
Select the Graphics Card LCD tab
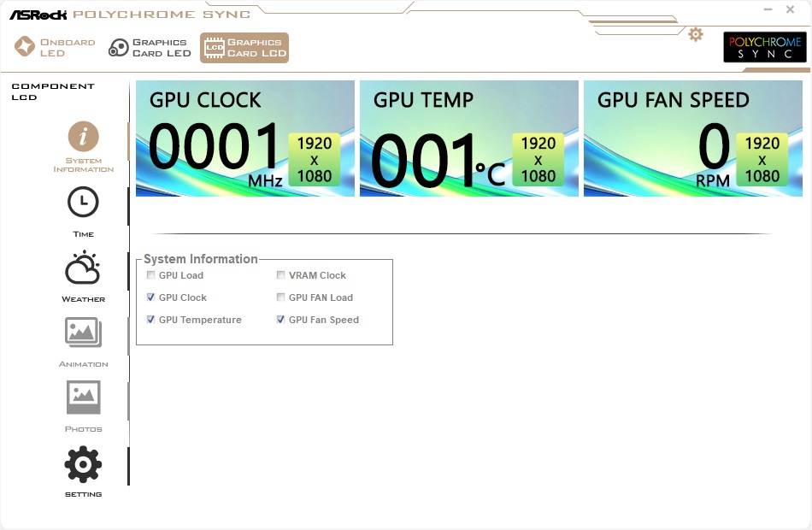point(244,48)
